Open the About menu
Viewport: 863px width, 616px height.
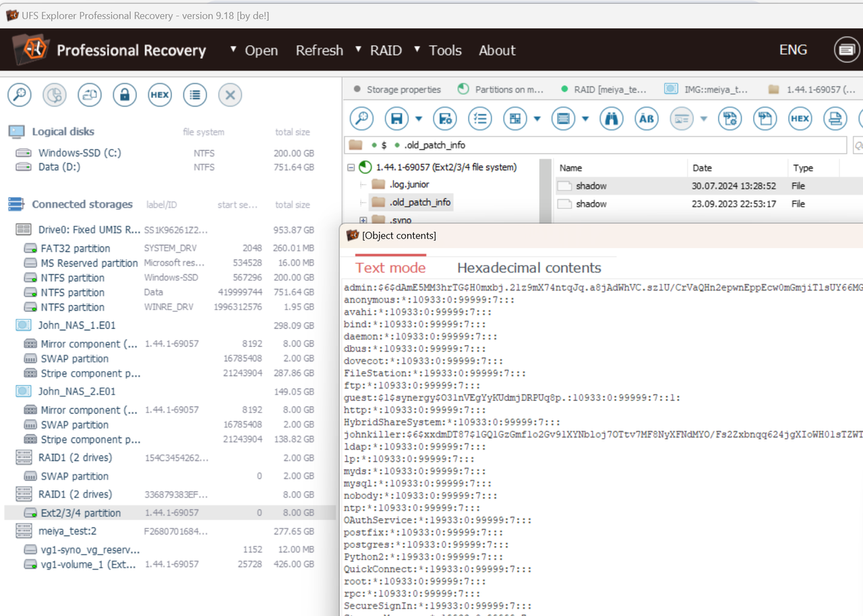pyautogui.click(x=497, y=51)
